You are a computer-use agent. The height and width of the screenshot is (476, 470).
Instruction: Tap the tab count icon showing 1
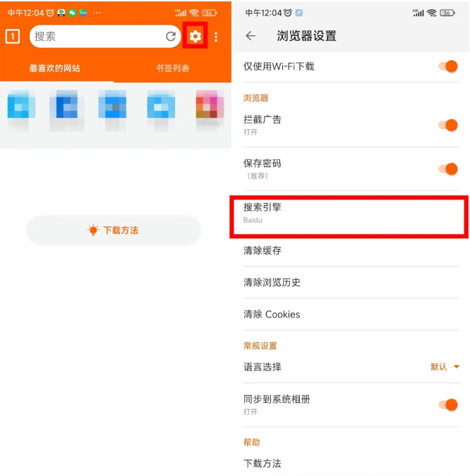(x=13, y=37)
